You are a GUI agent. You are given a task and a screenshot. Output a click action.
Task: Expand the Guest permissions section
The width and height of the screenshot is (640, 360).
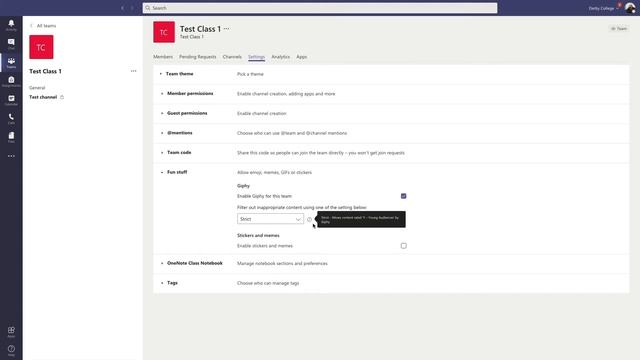(x=162, y=113)
